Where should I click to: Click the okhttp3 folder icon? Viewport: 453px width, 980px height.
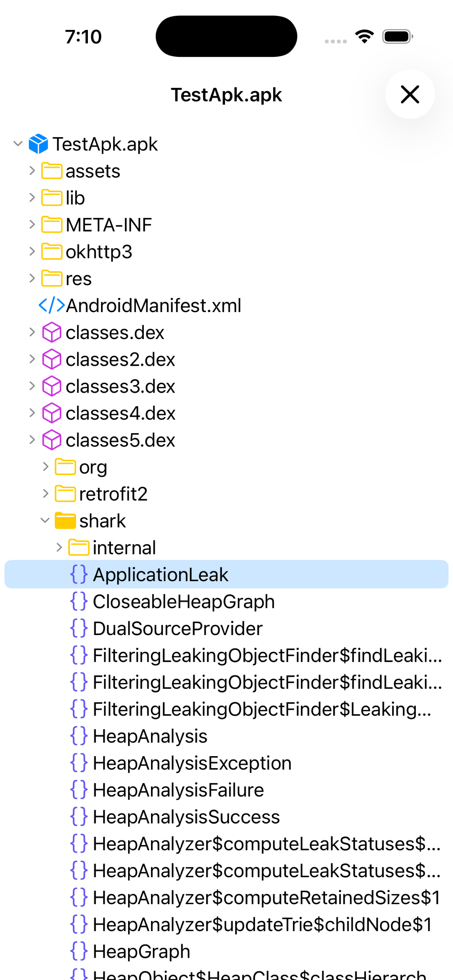pos(52,252)
